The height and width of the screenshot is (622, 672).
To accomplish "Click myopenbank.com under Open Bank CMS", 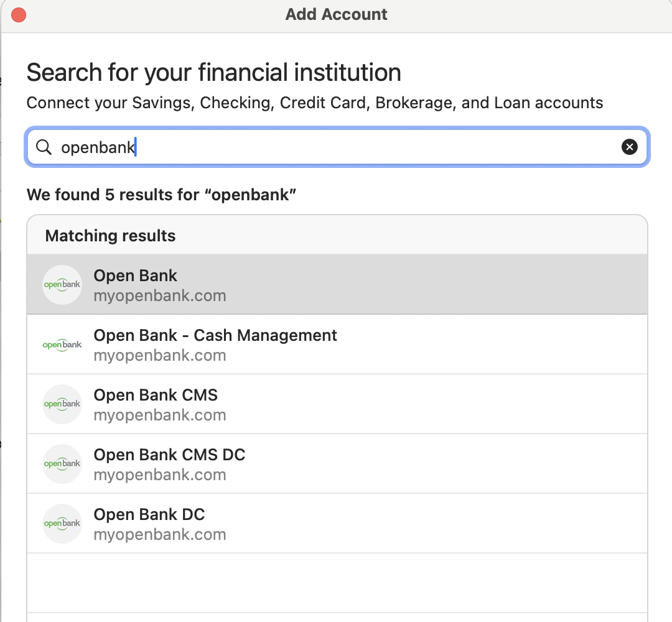I will click(x=160, y=415).
